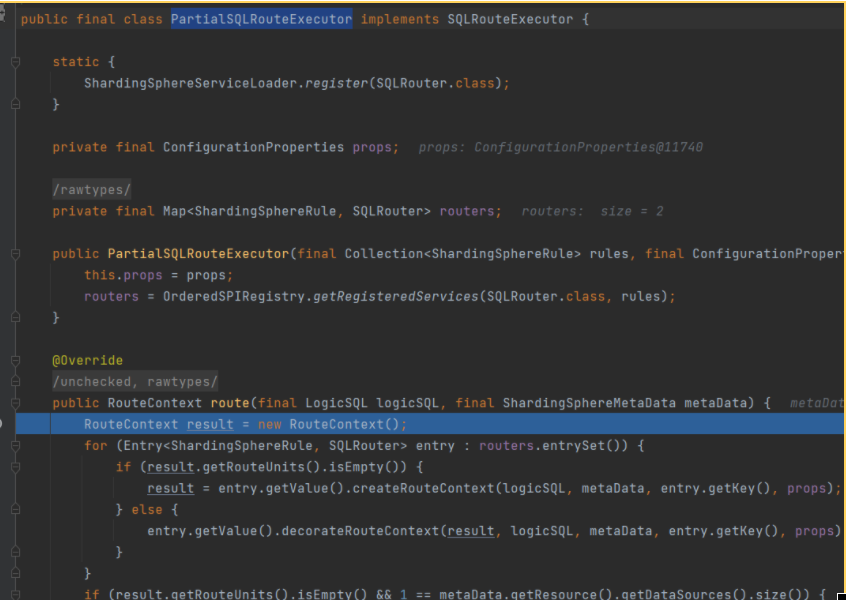Collapse the for loop fold marker
This screenshot has height=600, width=846.
click(15, 445)
